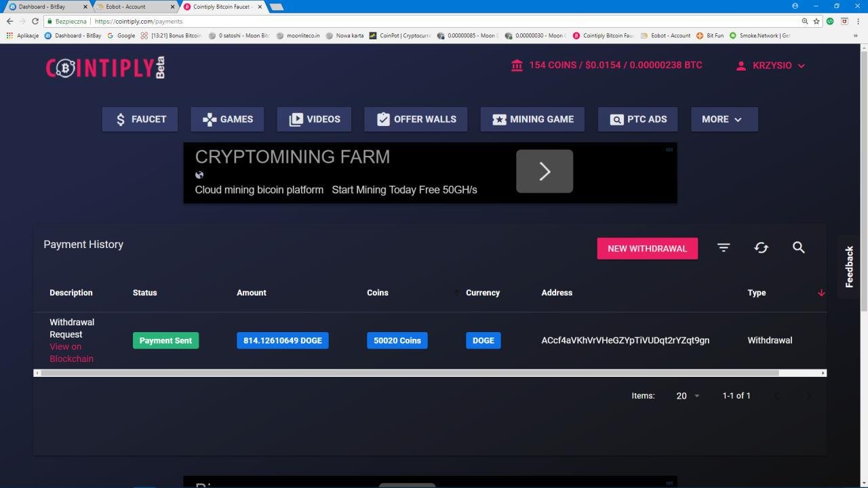Click the coin balance display
This screenshot has height=488, width=868.
coord(616,65)
